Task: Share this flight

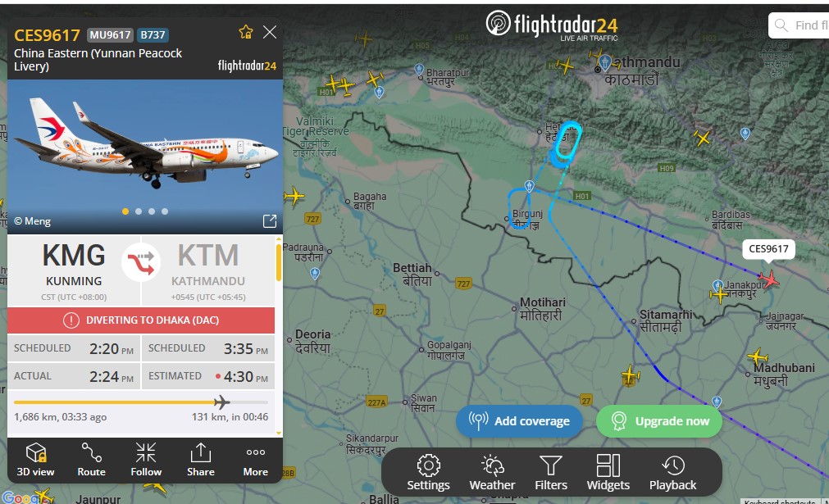Action: pyautogui.click(x=201, y=460)
